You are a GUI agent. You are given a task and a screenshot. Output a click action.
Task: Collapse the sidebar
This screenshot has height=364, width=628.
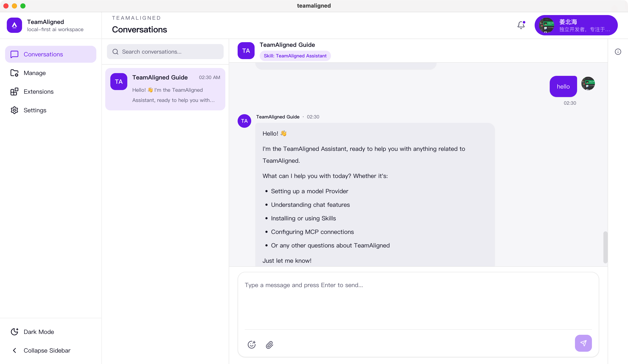(50, 350)
